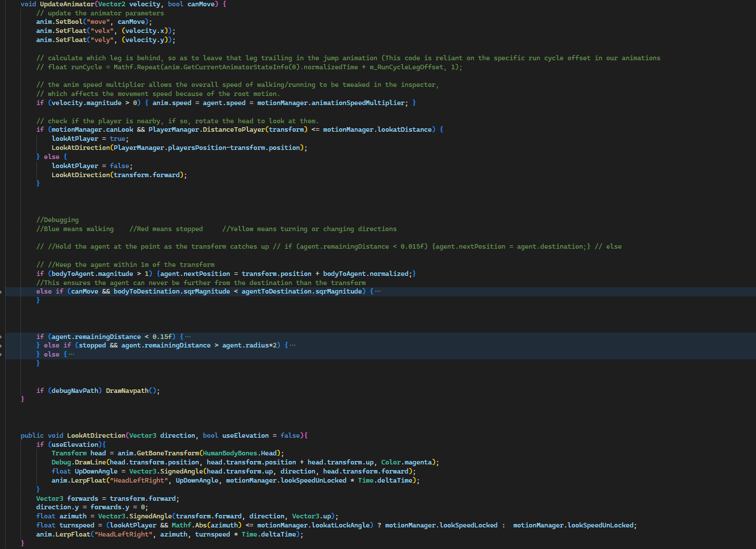Screen dimensions: 756x549
Task: Click 'lookatDistance' property
Action: [404, 130]
